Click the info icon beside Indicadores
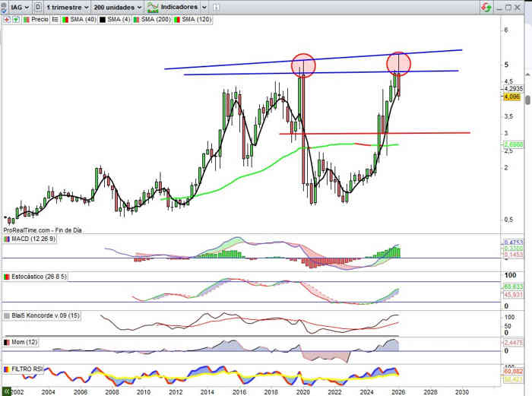Image resolution: width=532 pixels, height=396 pixels. pos(214,7)
